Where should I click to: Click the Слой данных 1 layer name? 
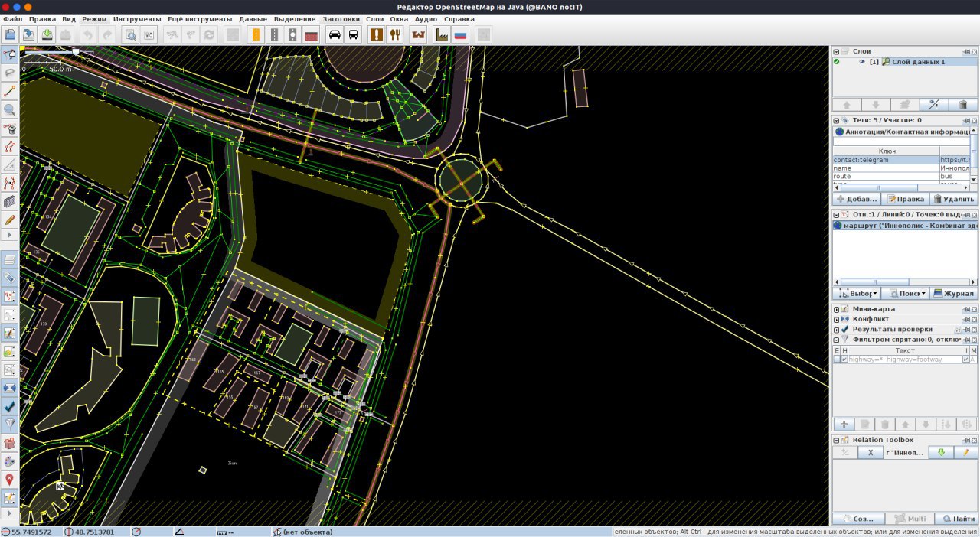click(919, 62)
